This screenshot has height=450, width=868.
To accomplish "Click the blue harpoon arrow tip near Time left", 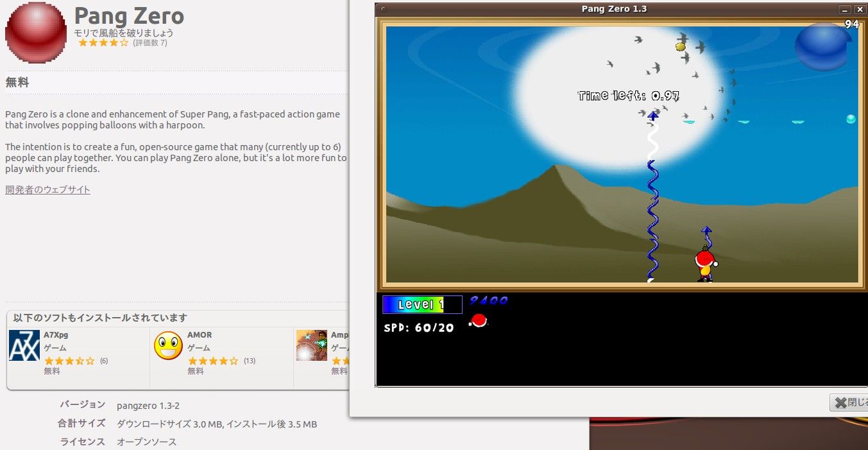I will (x=653, y=116).
